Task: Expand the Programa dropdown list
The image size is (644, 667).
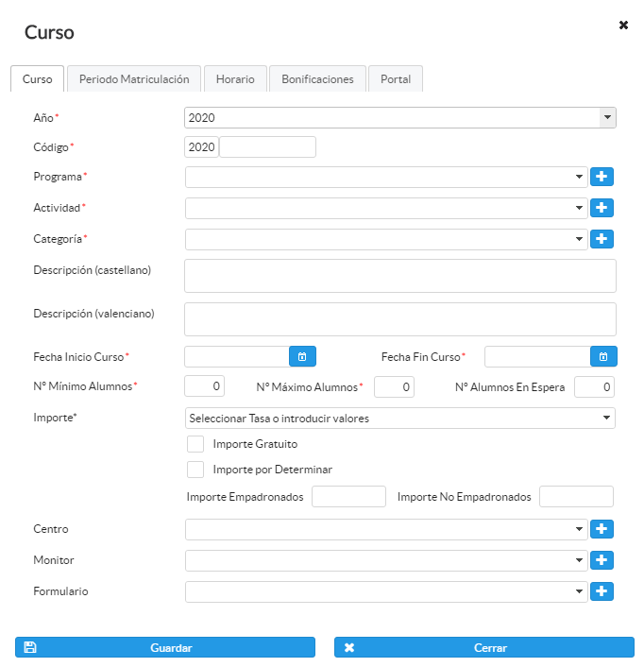Action: pos(387,177)
